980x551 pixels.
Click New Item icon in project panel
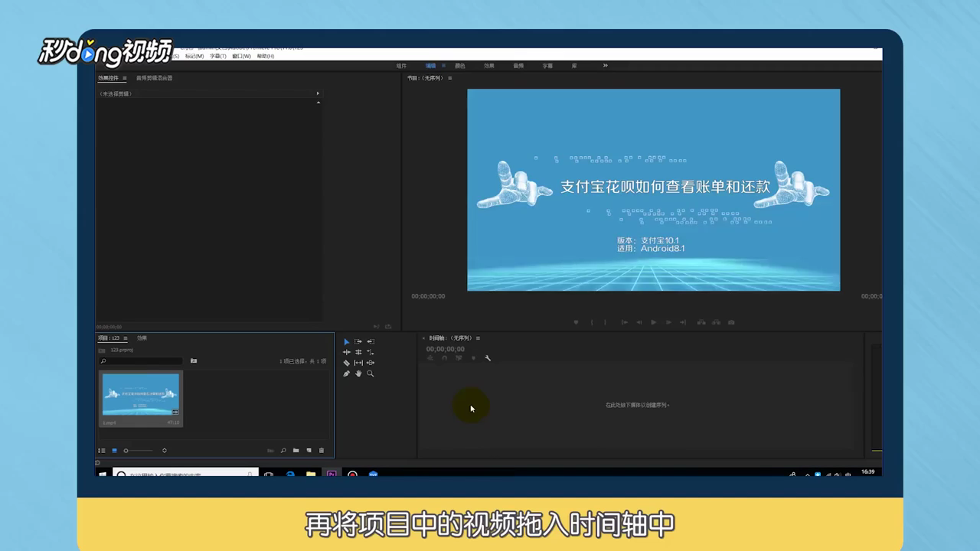click(309, 451)
